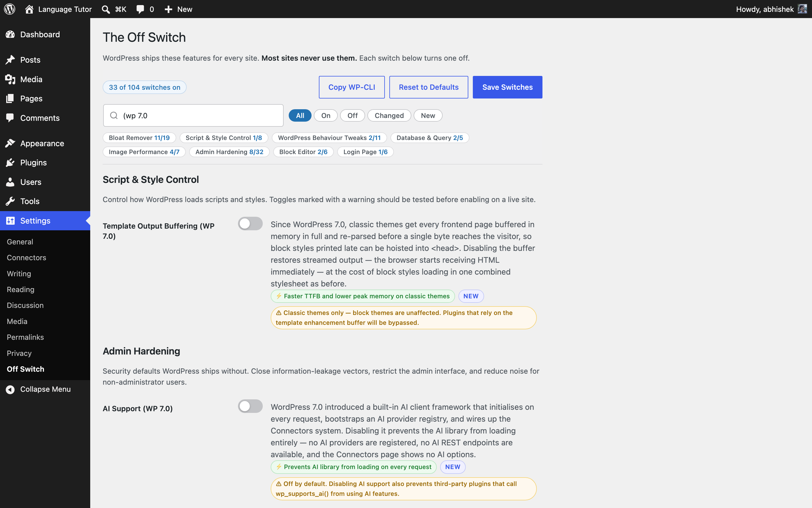Click the Classic themes only warning note
The height and width of the screenshot is (508, 812).
tap(403, 318)
